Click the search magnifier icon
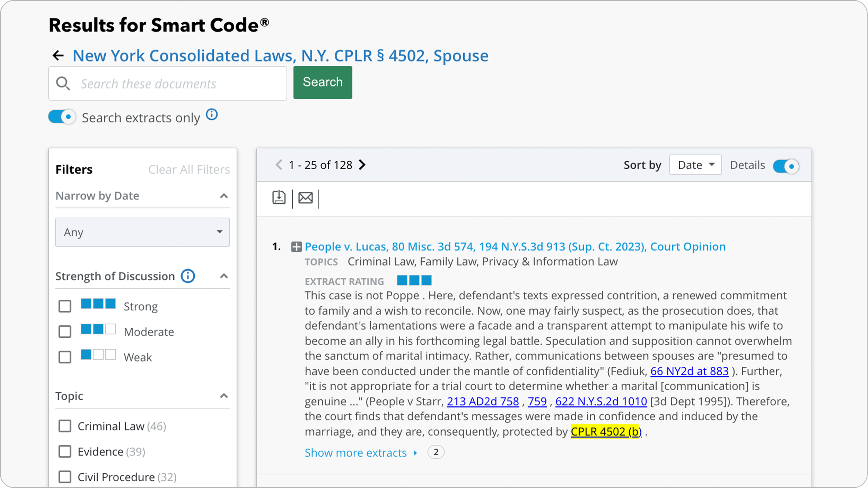This screenshot has height=488, width=868. click(63, 84)
